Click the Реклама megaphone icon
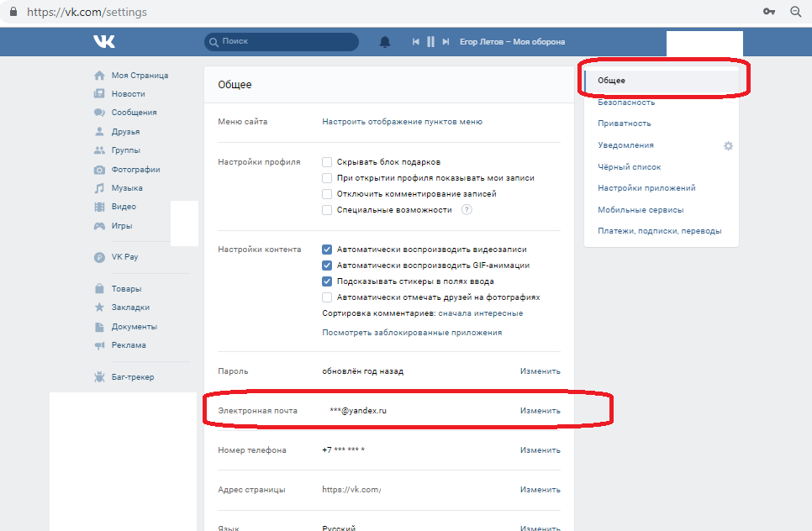 pos(99,345)
